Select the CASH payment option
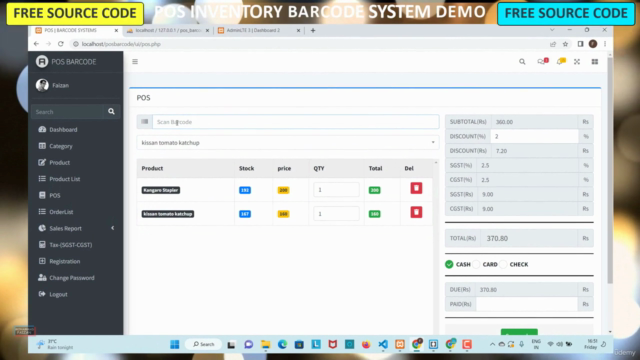The width and height of the screenshot is (640, 360). (449, 264)
